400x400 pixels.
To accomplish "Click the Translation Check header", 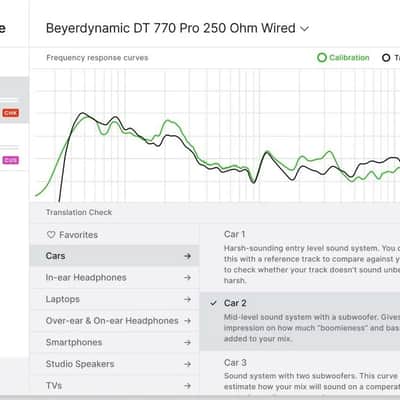I will 79,212.
